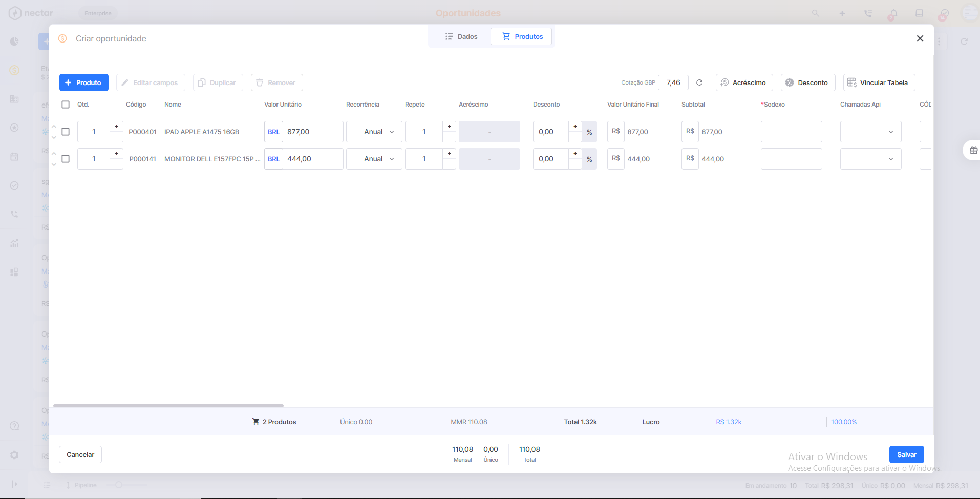Increase quantity for IPAD APPLE row
The height and width of the screenshot is (499, 980).
click(x=117, y=127)
